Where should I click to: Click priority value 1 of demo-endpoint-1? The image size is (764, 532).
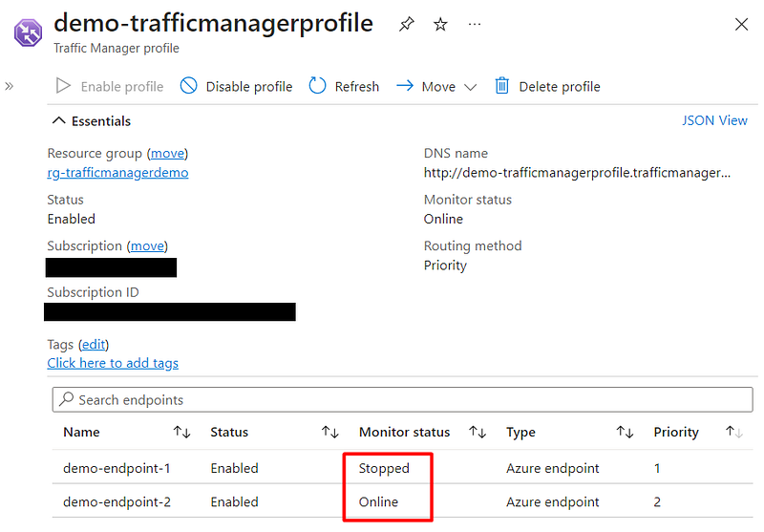point(657,468)
